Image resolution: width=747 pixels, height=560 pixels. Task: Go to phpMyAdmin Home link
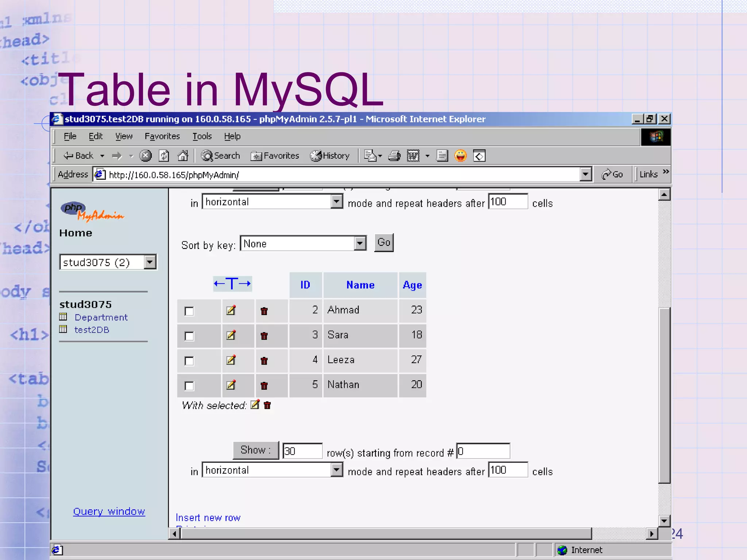[x=76, y=233]
